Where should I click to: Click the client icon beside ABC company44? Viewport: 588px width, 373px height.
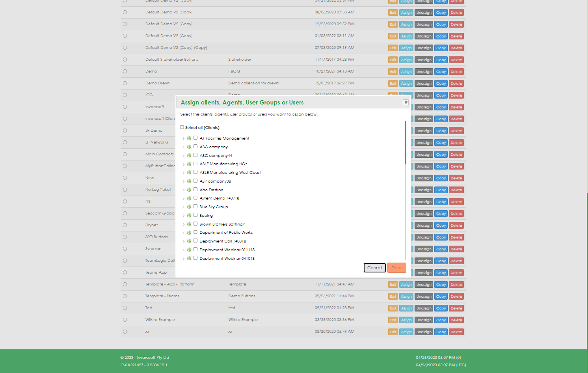[189, 155]
